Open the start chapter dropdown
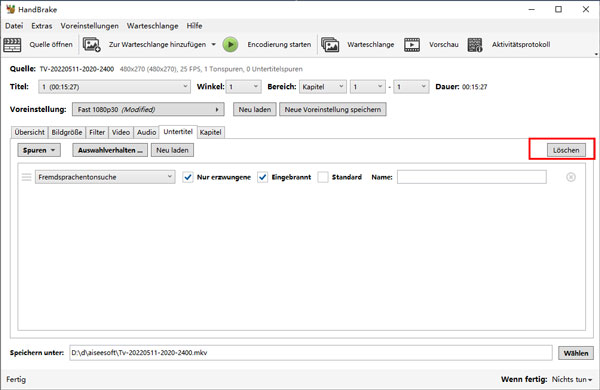 click(x=367, y=87)
